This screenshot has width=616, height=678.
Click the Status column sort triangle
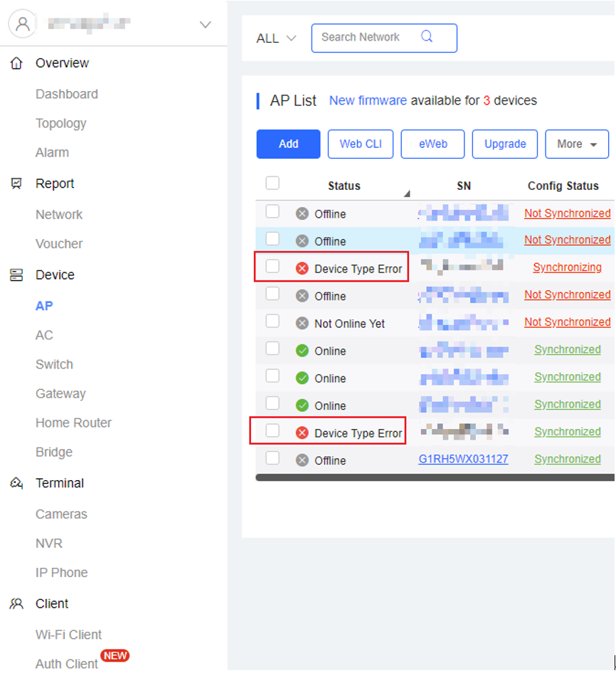407,194
